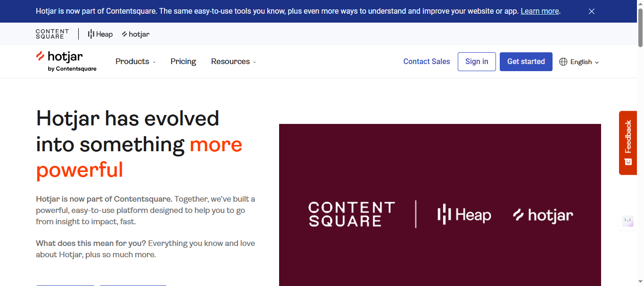Image resolution: width=644 pixels, height=286 pixels.
Task: Click the survey icon on the Feedback tab
Action: coord(627,161)
